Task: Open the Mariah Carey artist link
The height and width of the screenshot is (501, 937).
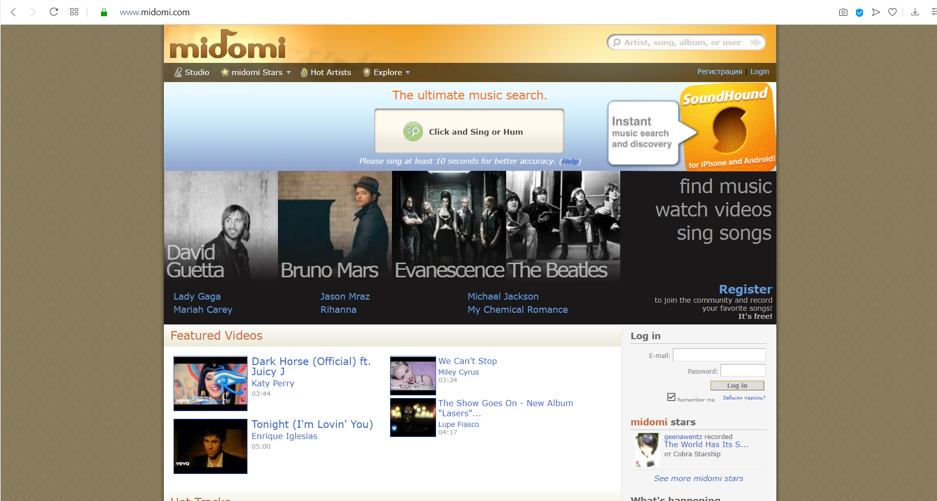Action: pos(203,310)
